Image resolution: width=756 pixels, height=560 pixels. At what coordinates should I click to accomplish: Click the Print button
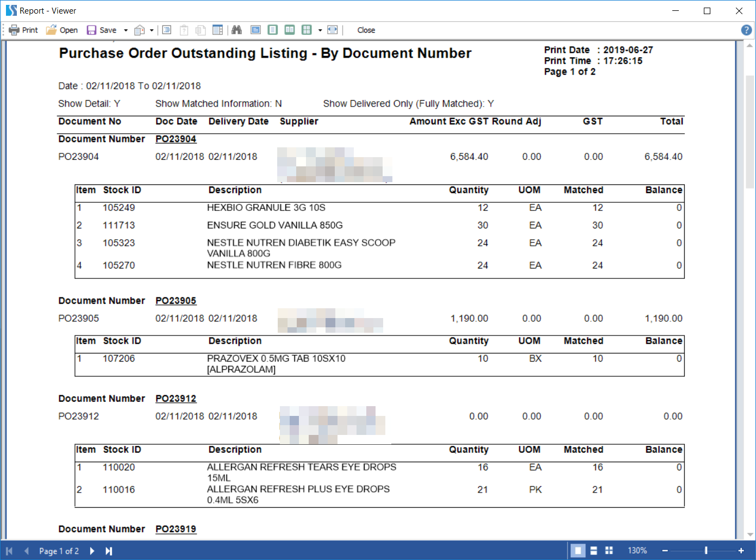pos(23,30)
